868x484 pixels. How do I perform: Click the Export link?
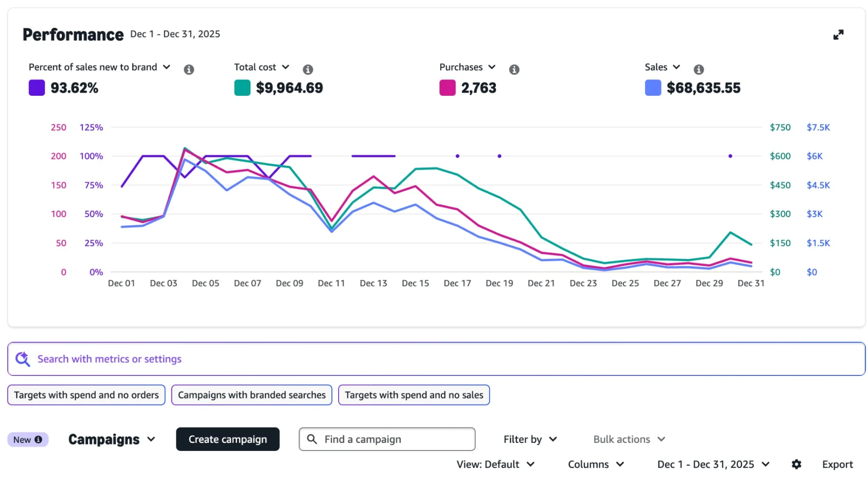click(x=837, y=464)
